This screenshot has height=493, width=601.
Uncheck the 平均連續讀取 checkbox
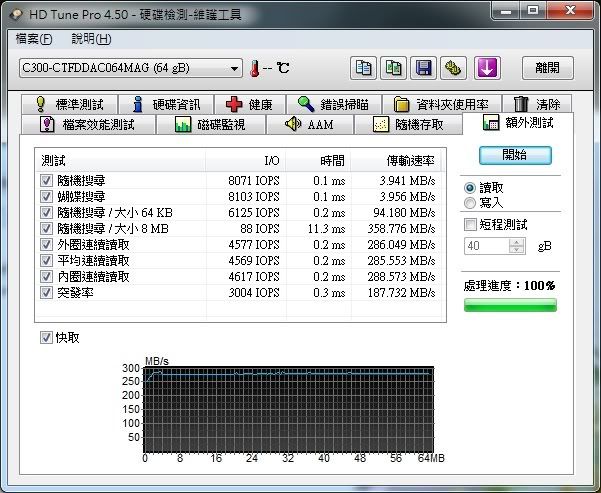point(46,261)
